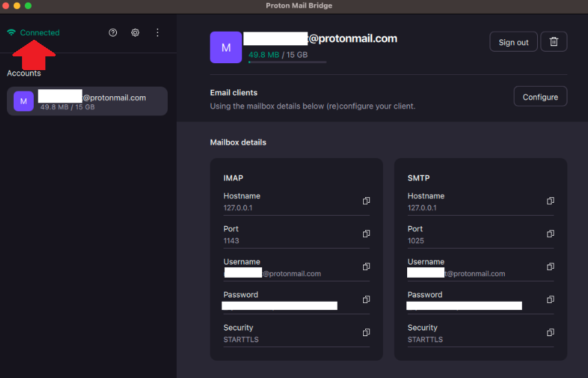Click the Connected status wifi icon
This screenshot has height=378, width=588.
(11, 32)
